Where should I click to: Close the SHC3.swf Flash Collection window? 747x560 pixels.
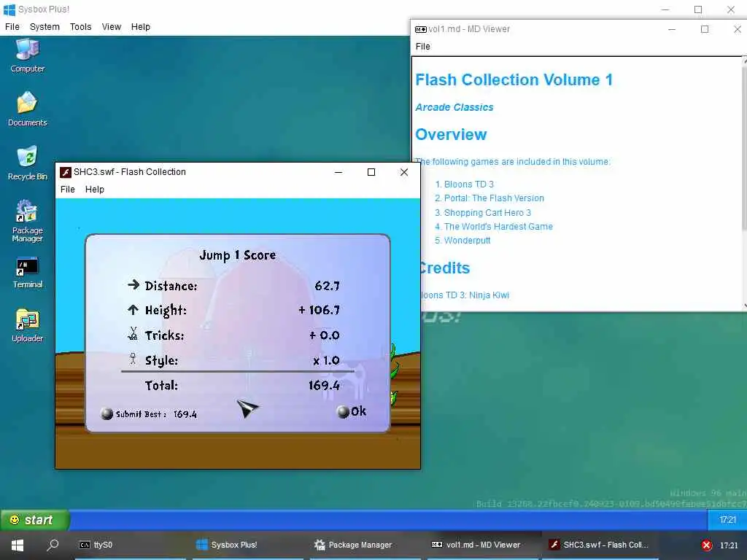[x=404, y=172]
